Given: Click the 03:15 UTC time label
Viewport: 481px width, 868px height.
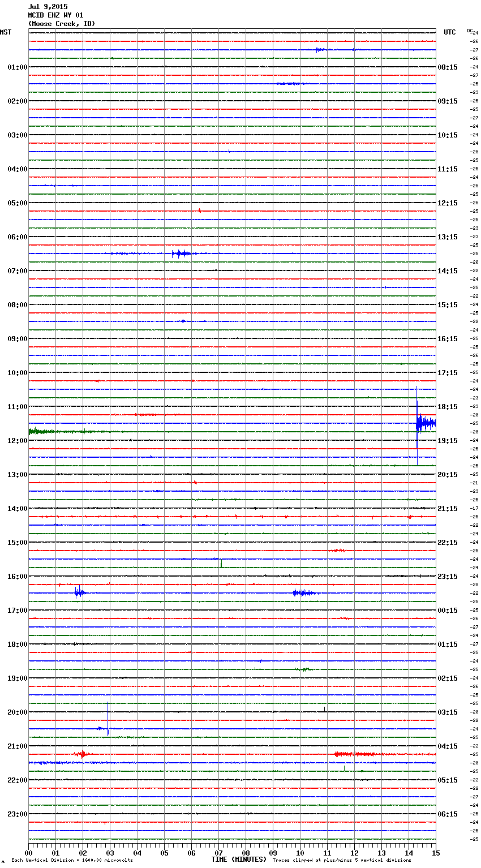Looking at the screenshot, I should [448, 712].
